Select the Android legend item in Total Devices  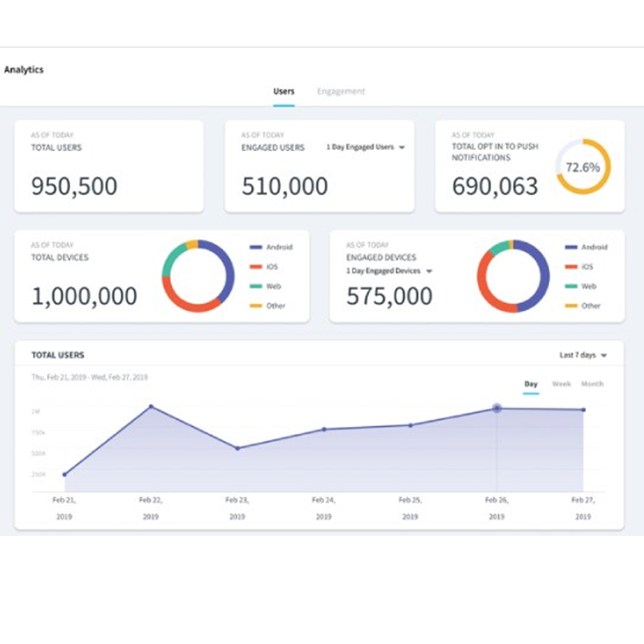(x=277, y=246)
